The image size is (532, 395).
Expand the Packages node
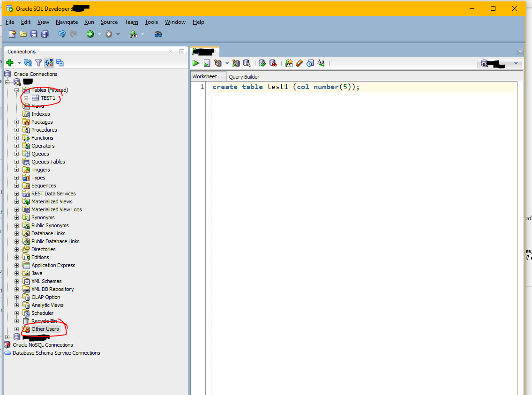16,122
